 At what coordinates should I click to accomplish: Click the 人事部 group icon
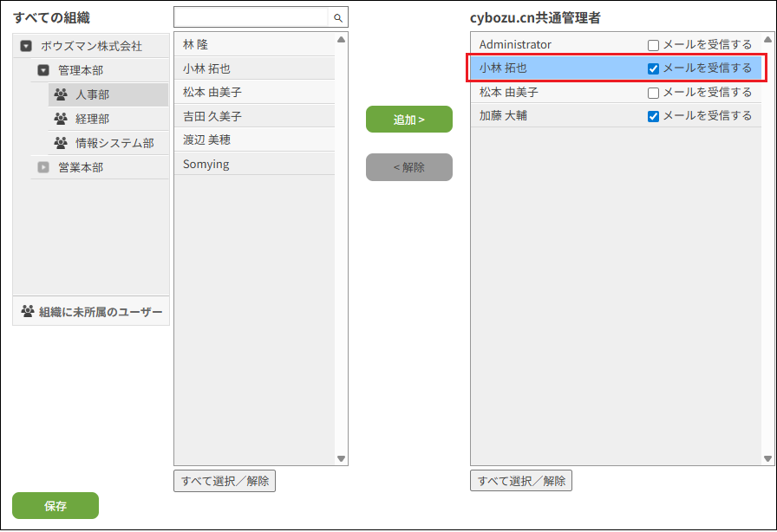[61, 94]
